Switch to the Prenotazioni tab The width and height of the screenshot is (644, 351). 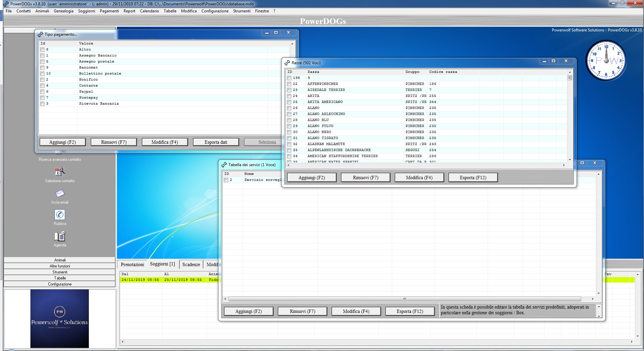132,264
